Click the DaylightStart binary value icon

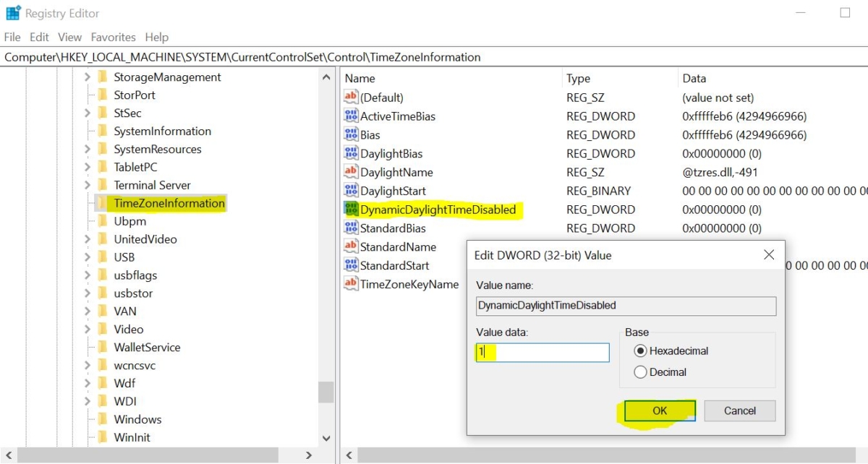pos(351,192)
